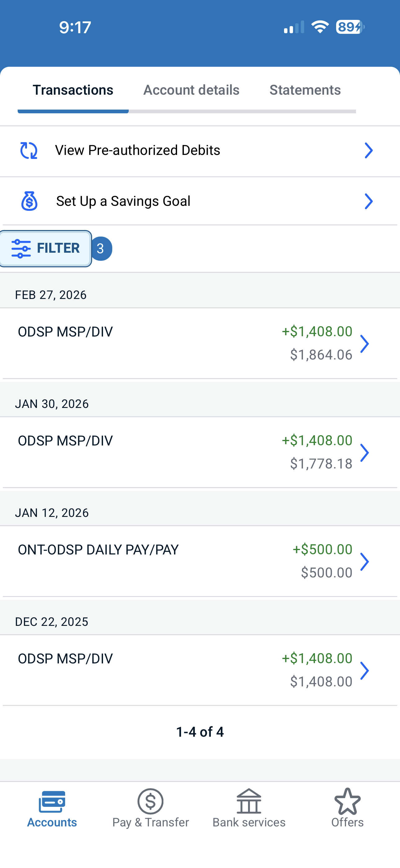The image size is (400, 868).
Task: Tap the savings goal money bag icon
Action: 29,201
